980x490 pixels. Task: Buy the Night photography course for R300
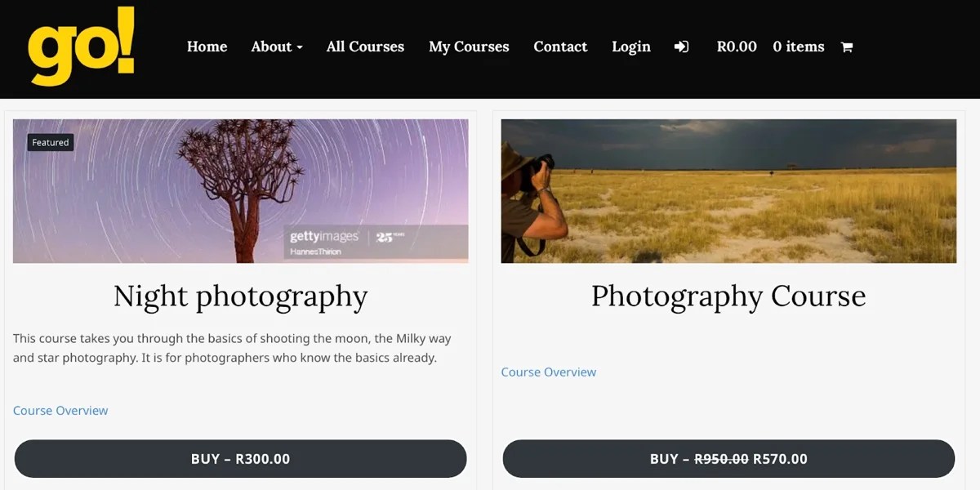(240, 458)
